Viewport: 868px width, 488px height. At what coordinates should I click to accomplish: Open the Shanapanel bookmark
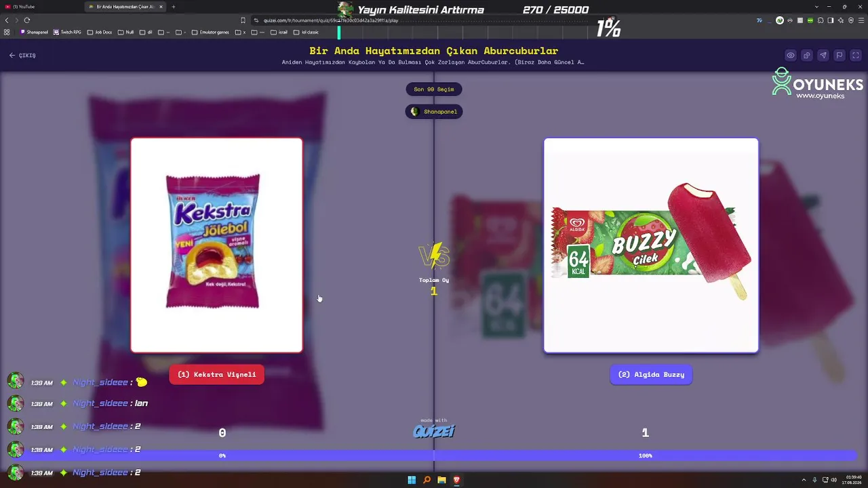coord(35,32)
